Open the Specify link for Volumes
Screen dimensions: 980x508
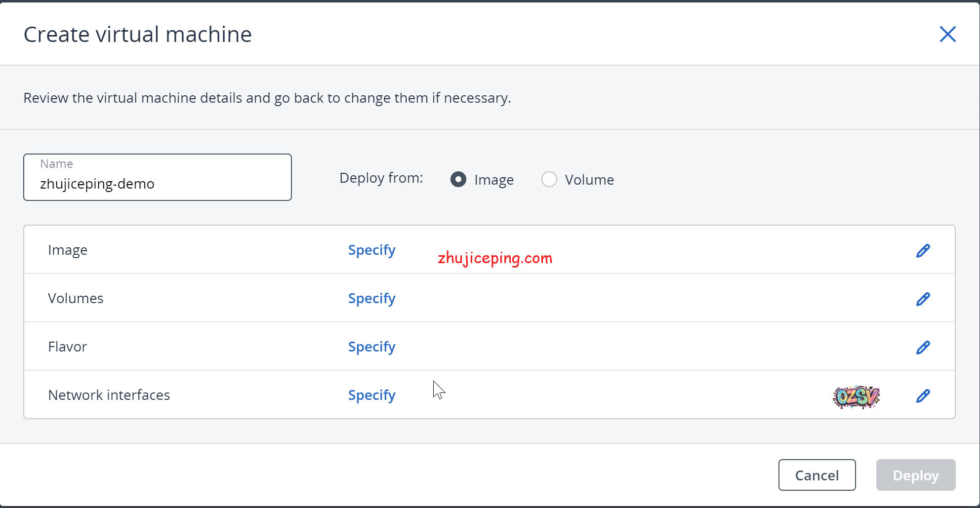[371, 299]
